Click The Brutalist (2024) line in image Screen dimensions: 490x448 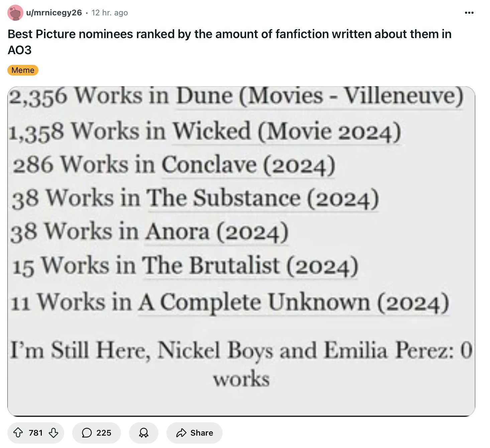pyautogui.click(x=185, y=266)
